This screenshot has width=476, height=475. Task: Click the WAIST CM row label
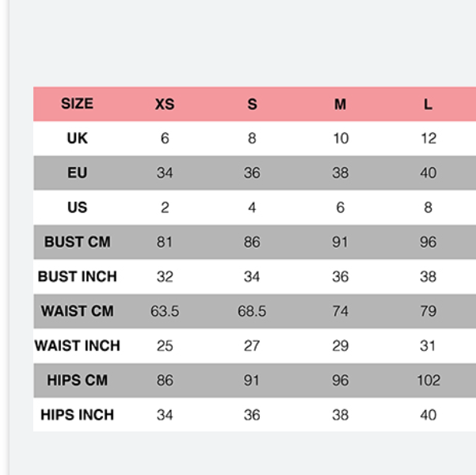(x=77, y=311)
